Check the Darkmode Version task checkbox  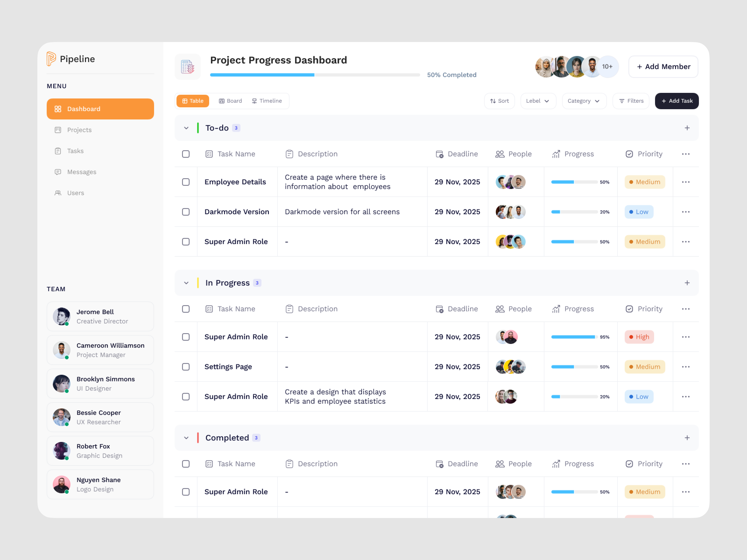click(186, 212)
